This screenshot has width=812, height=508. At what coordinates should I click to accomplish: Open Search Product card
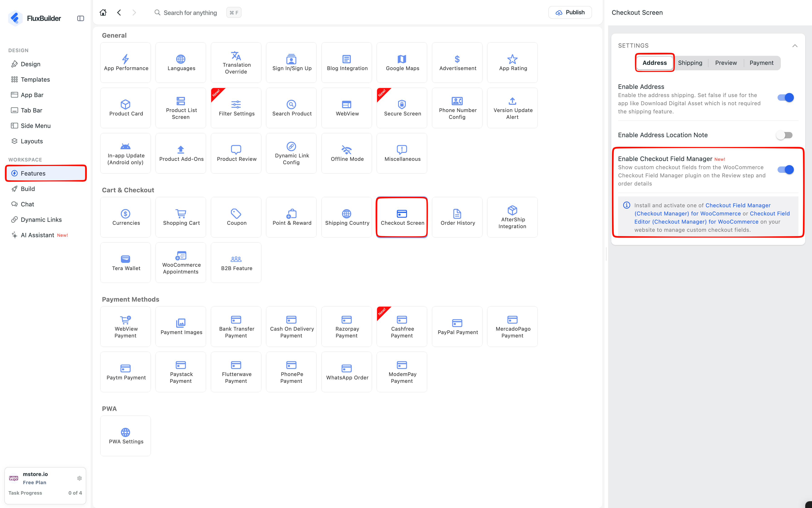(x=291, y=108)
